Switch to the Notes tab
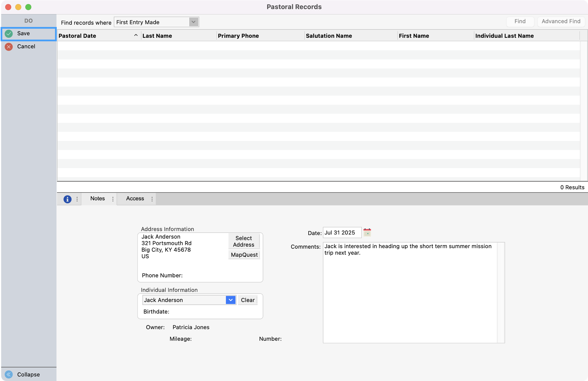 click(97, 198)
